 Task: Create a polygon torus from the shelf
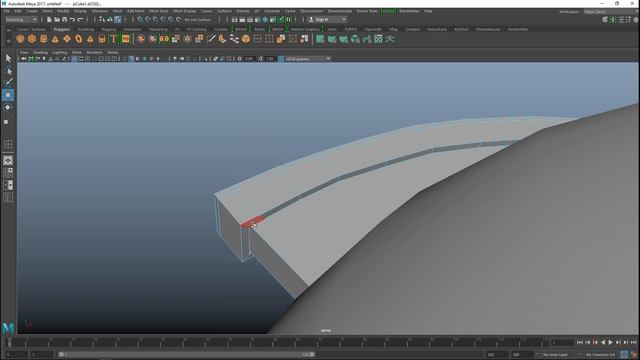point(78,39)
